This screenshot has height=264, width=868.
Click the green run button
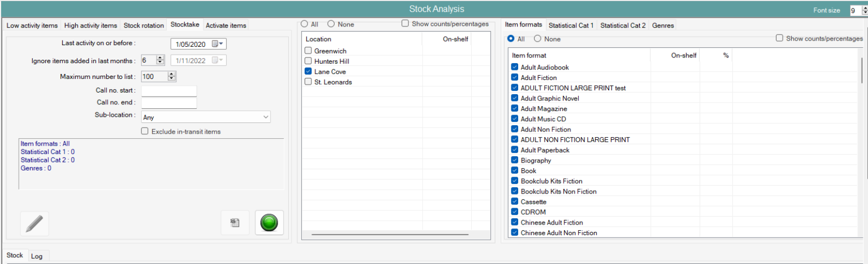click(x=269, y=223)
